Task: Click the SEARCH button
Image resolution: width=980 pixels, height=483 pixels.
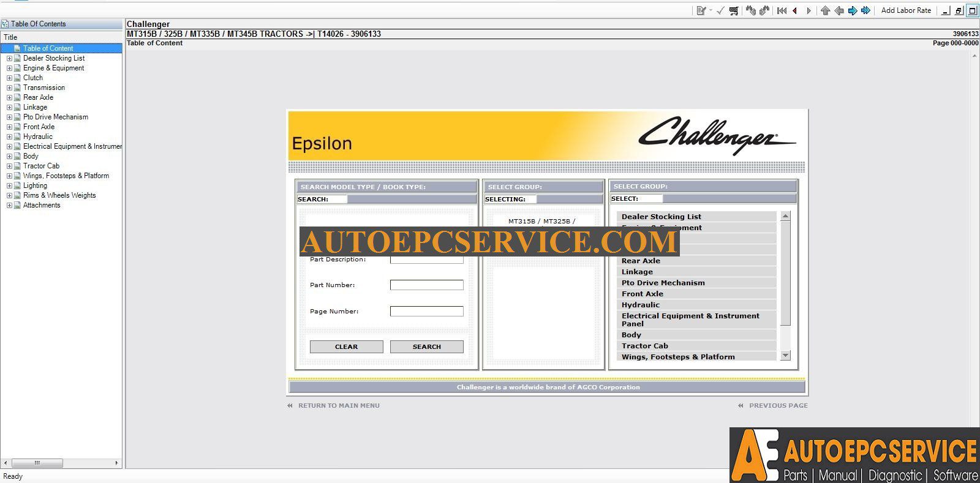Action: (x=426, y=346)
